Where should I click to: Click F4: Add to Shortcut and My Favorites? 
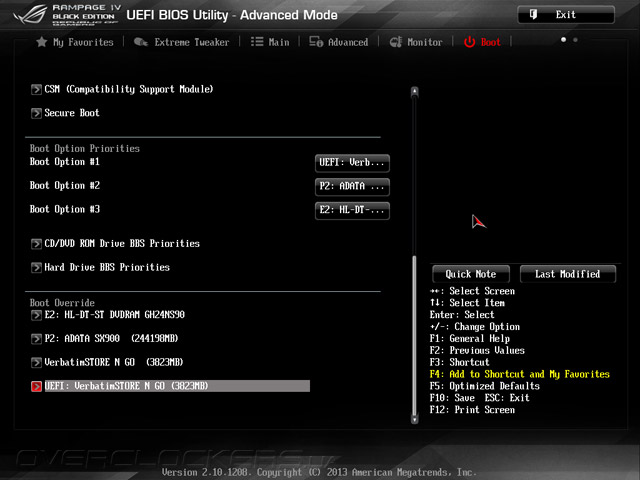(x=520, y=374)
